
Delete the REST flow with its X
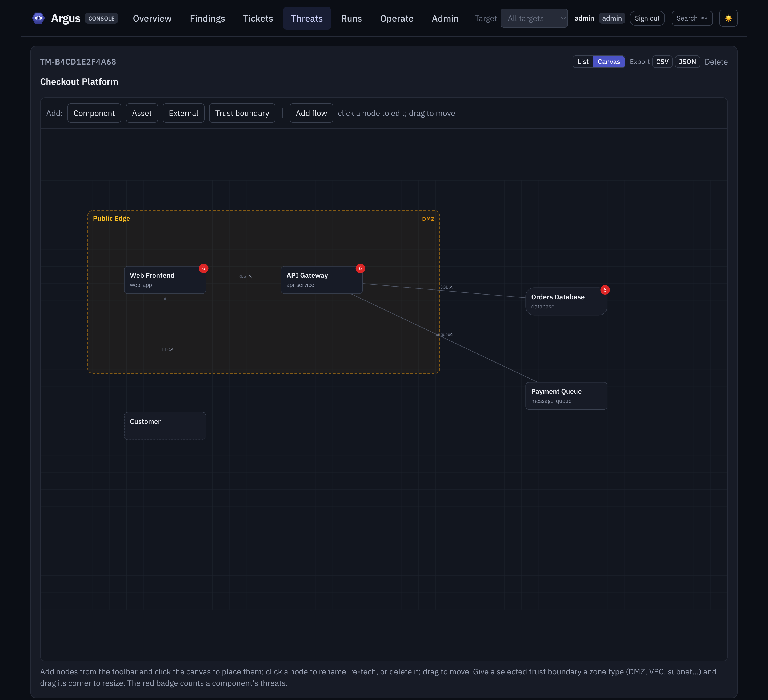pyautogui.click(x=250, y=276)
